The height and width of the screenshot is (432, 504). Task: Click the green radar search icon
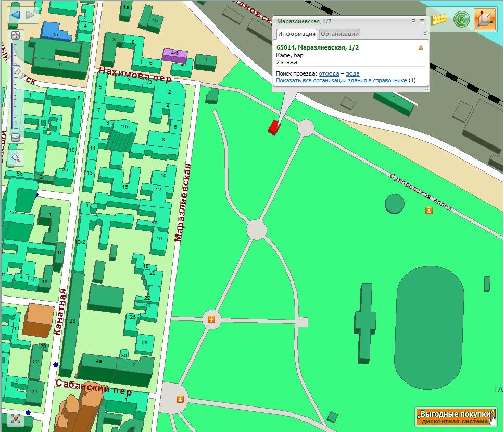(461, 19)
